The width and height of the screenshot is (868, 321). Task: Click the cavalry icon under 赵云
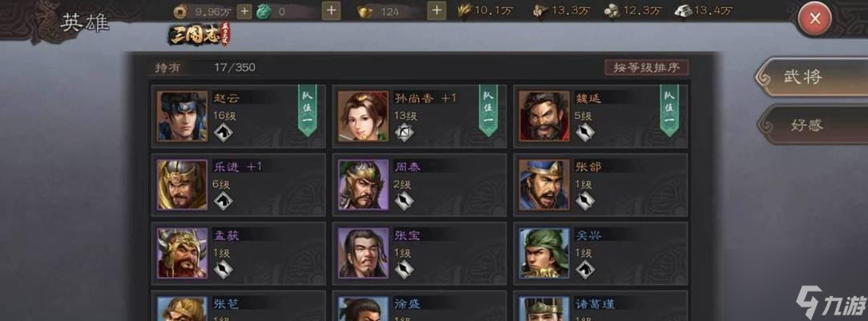coord(223,132)
